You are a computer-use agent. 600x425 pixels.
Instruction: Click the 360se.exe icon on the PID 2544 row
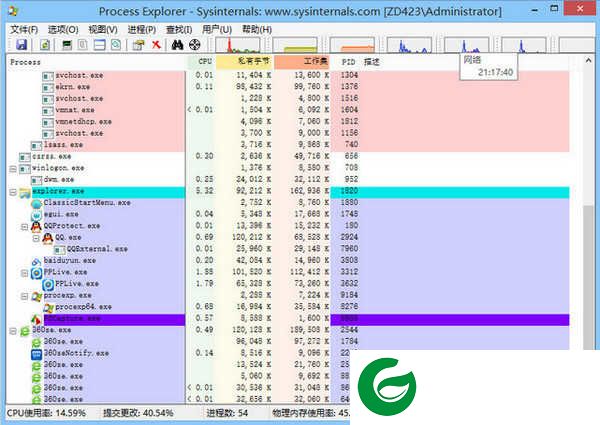point(25,331)
